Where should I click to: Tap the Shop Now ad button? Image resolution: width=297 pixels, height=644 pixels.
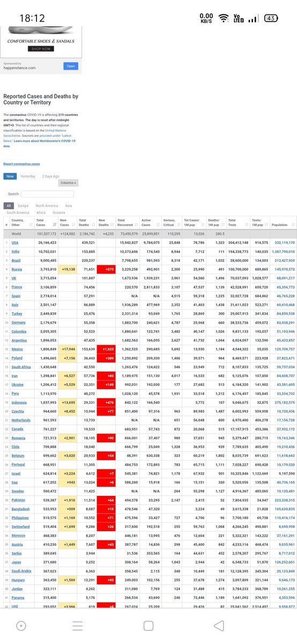tap(41, 49)
